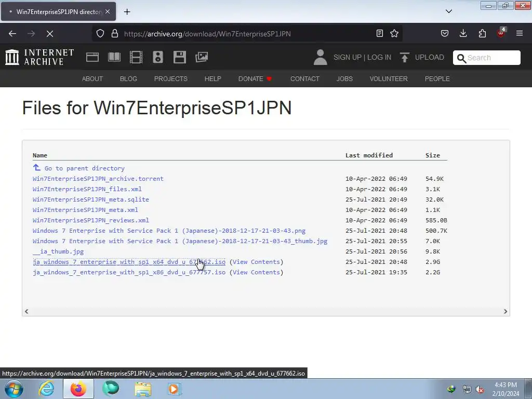View Contents of the x86 iso

click(256, 272)
